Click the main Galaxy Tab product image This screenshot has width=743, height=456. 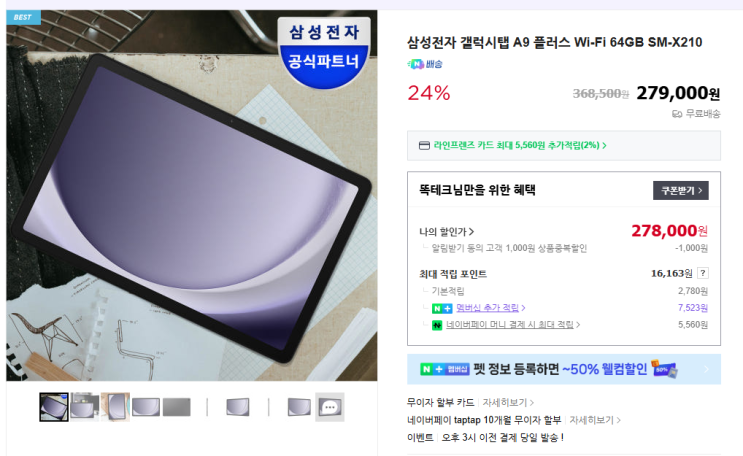tap(192, 195)
